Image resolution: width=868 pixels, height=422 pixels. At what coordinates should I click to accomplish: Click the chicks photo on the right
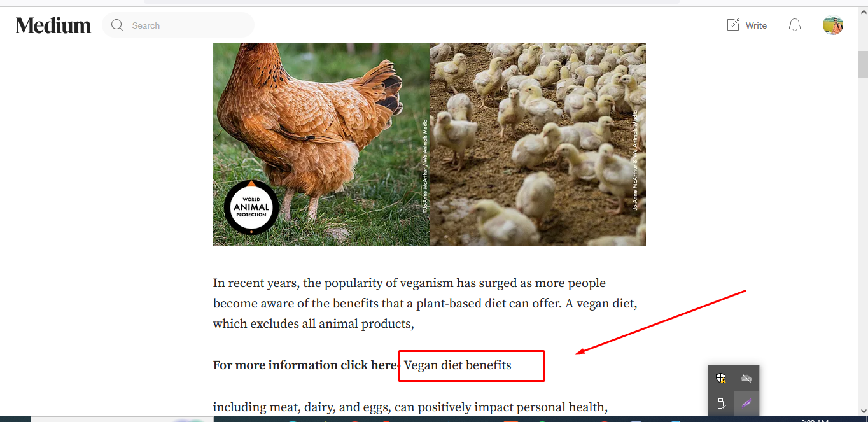pyautogui.click(x=538, y=144)
